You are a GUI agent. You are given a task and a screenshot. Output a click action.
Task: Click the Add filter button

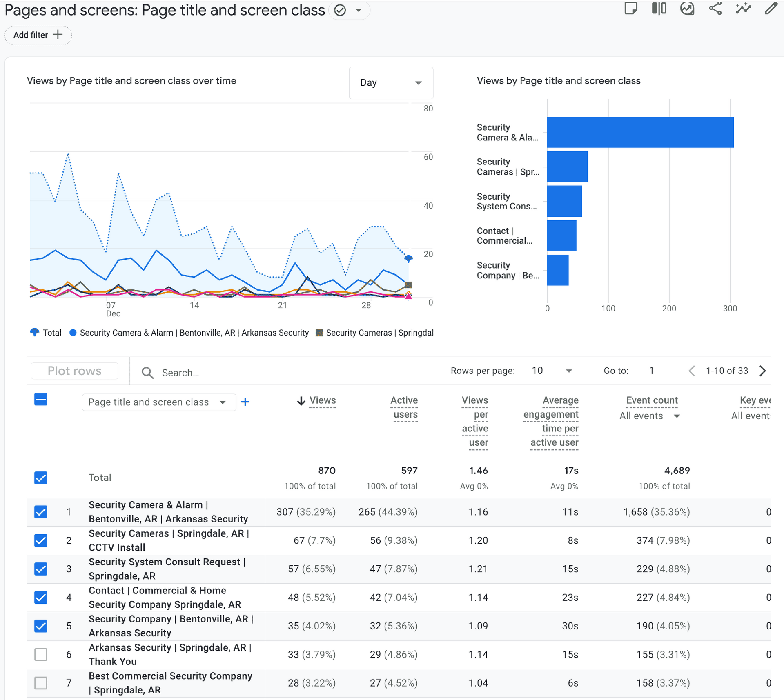38,35
